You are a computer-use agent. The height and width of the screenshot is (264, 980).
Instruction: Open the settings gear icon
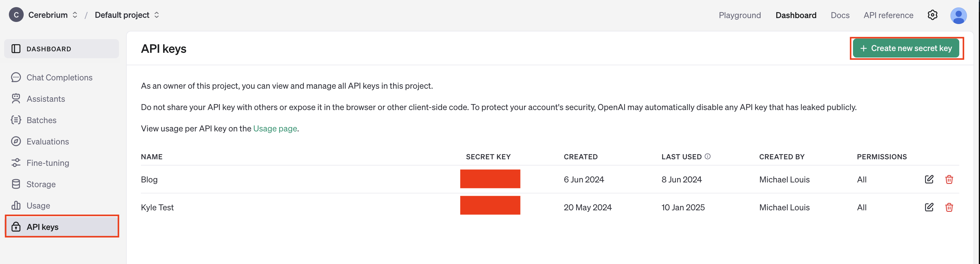coord(932,15)
